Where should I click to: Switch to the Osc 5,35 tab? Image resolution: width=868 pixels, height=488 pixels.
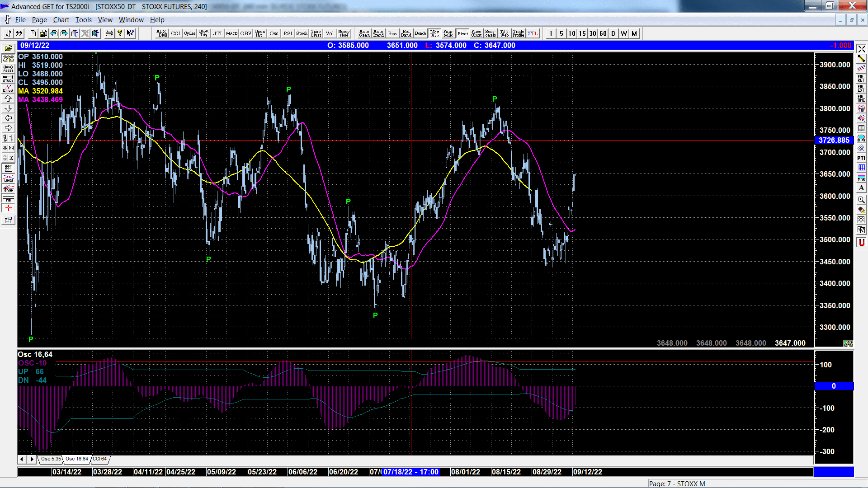click(x=51, y=459)
